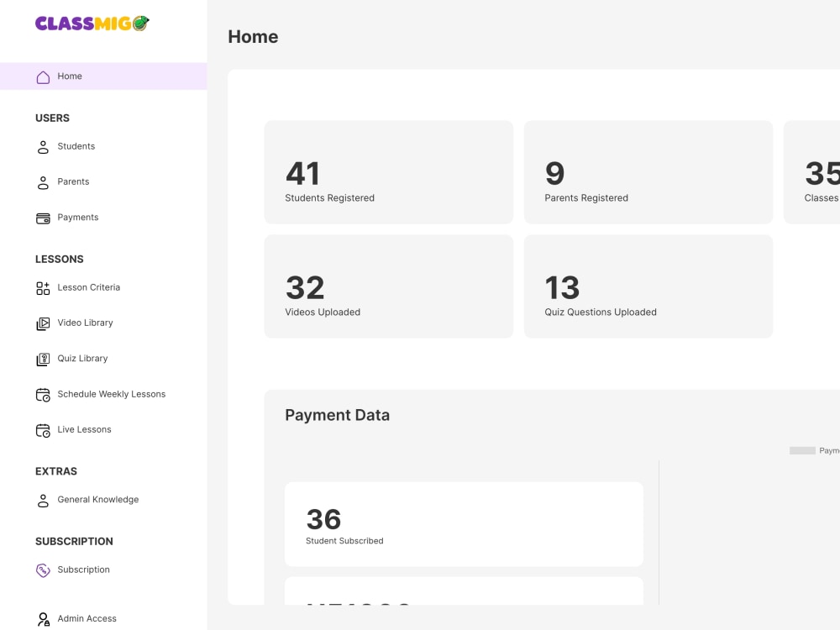
Task: Select the 41 Students Registered card
Action: pos(389,172)
